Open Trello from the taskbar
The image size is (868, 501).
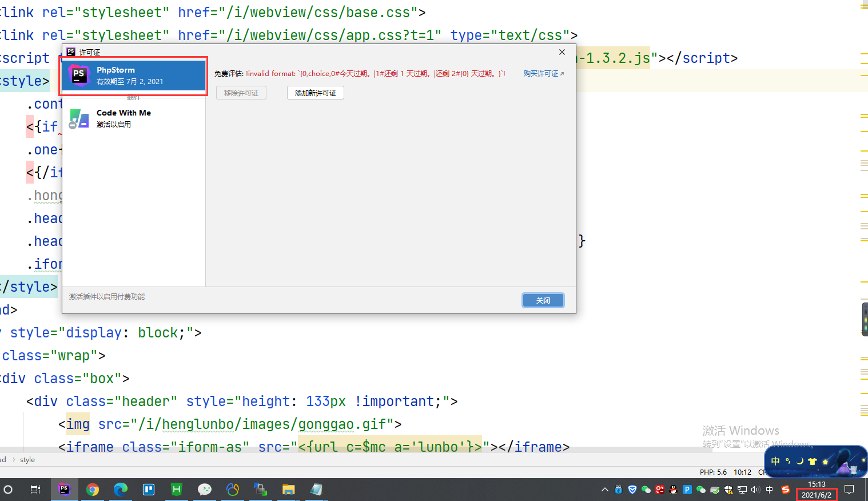click(149, 490)
